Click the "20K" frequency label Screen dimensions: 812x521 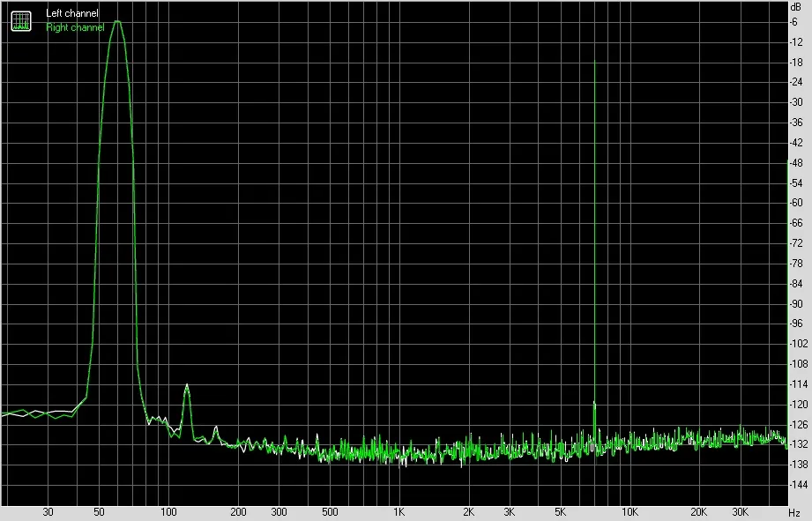pos(699,512)
